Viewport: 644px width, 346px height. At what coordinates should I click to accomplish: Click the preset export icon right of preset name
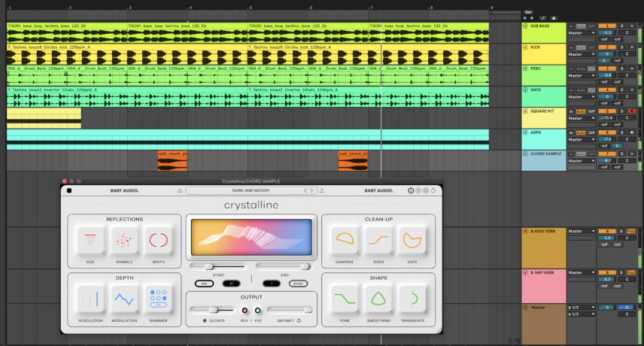tap(322, 190)
